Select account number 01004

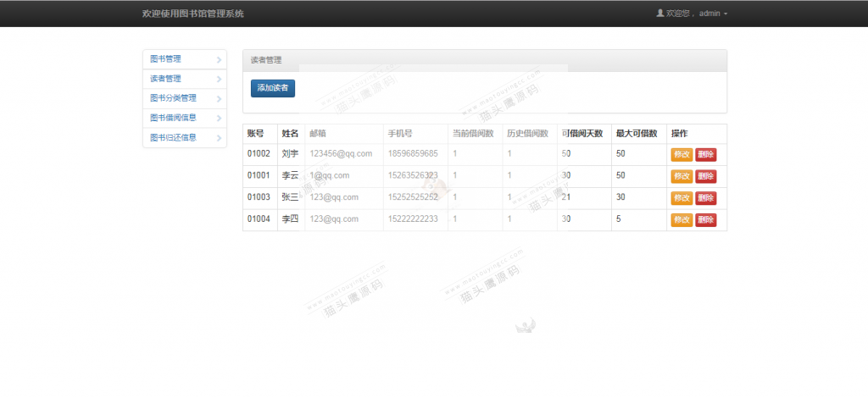click(259, 218)
